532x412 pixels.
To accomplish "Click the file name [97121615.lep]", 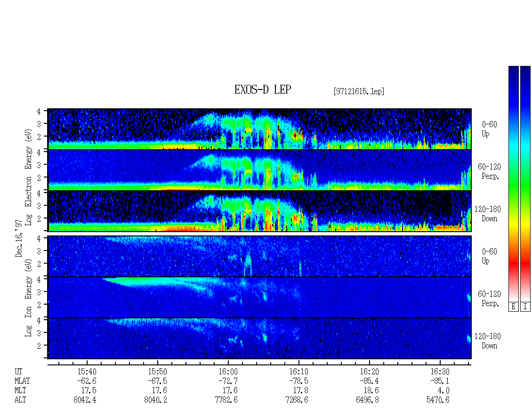I will 359,91.
